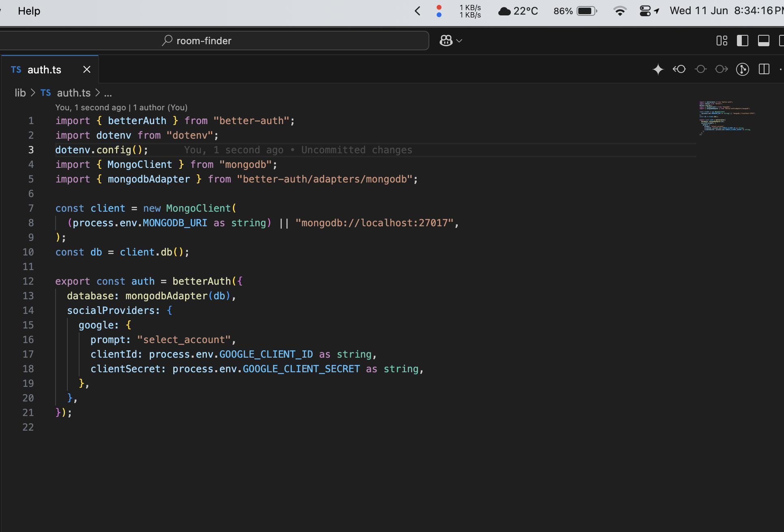Click the Copilot sparkle editor action
Screen dimensions: 784x532
[658, 69]
